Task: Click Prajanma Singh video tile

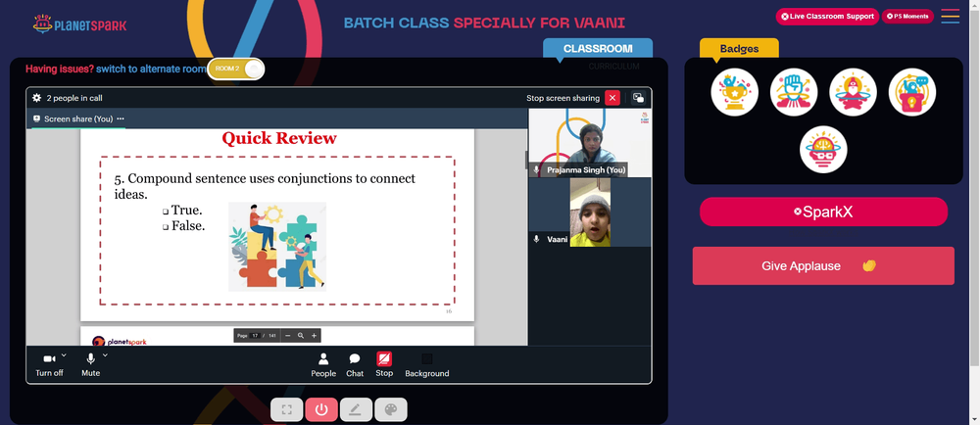Action: click(589, 143)
